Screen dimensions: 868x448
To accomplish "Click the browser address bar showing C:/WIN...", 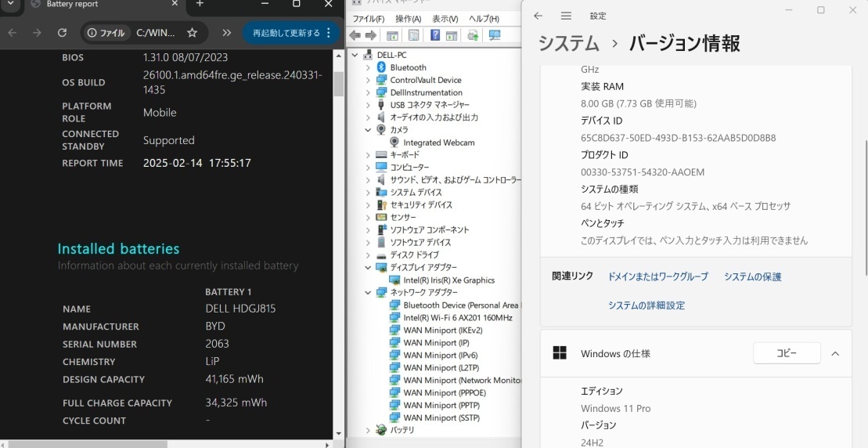I will click(x=156, y=33).
